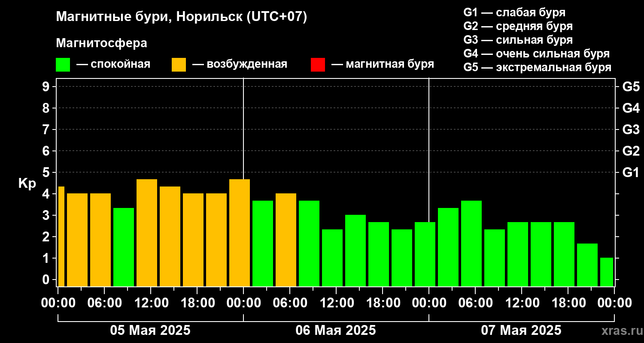Click the 'G4 — очень сильная буря' legend line
The width and height of the screenshot is (644, 343).
click(536, 54)
